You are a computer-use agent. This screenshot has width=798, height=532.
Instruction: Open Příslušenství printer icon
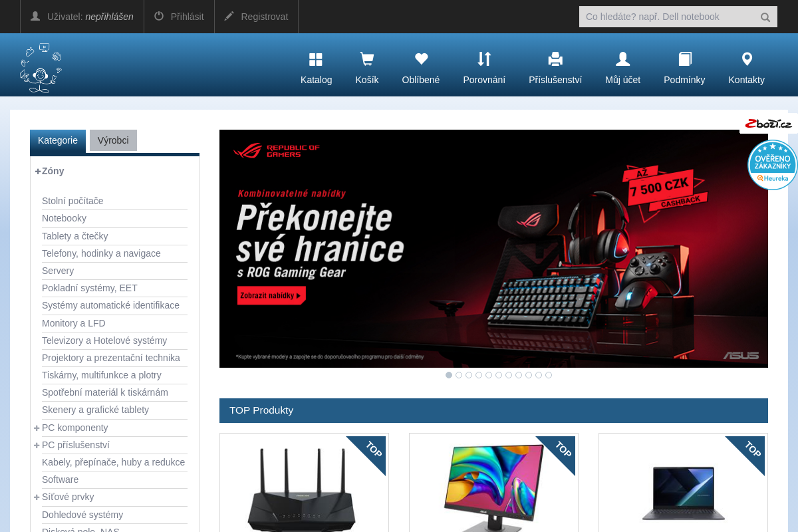point(555,59)
